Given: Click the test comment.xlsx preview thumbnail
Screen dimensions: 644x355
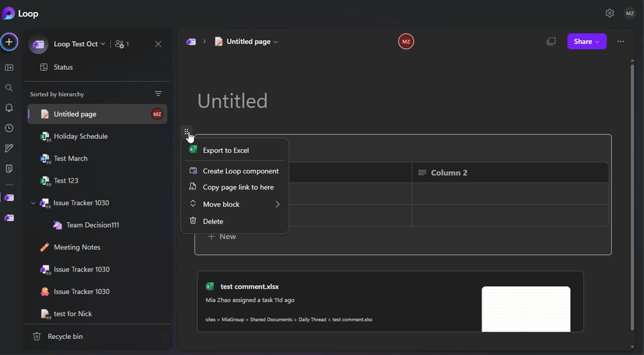Looking at the screenshot, I should click(526, 309).
